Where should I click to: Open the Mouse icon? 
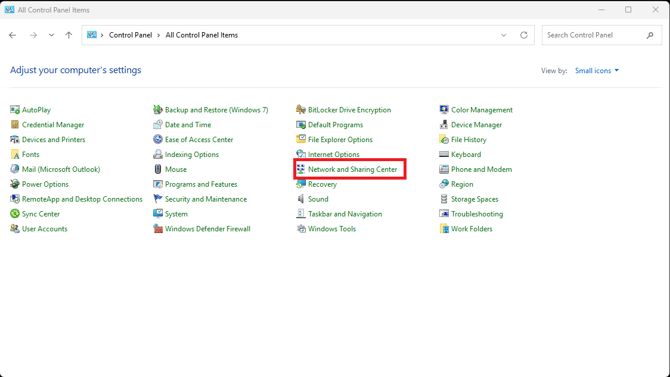[x=158, y=169]
